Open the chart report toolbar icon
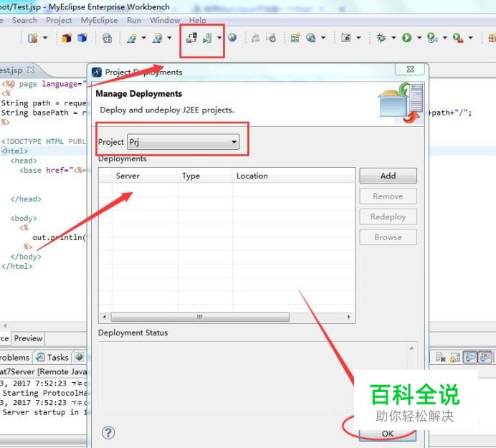This screenshot has height=448, width=496. 295,38
